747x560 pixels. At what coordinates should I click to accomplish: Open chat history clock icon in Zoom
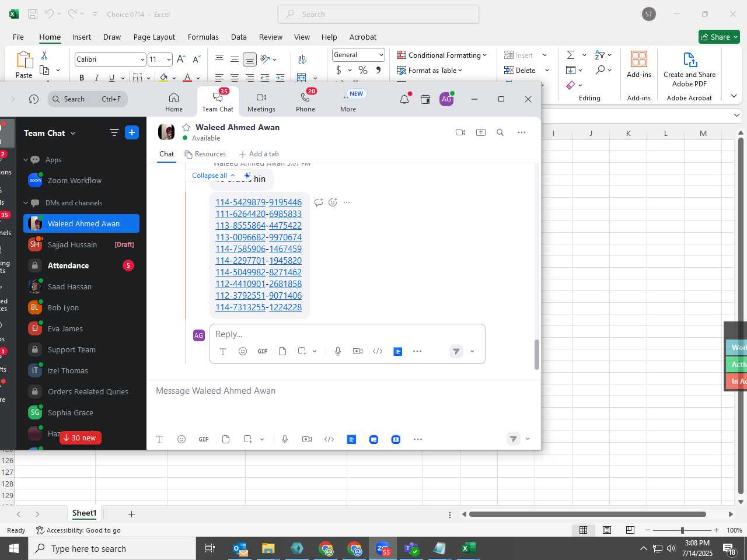(34, 99)
